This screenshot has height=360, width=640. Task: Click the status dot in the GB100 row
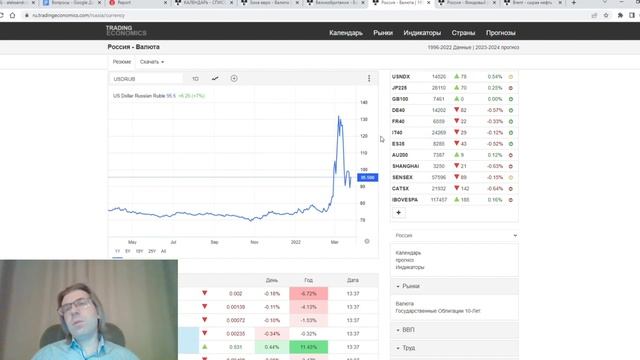tap(511, 99)
